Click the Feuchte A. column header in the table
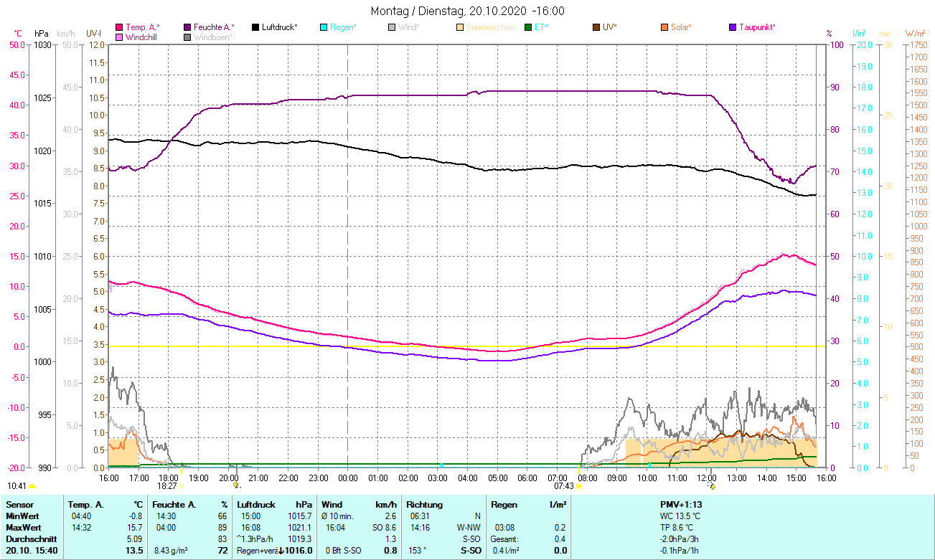The image size is (935, 560). pos(174,505)
